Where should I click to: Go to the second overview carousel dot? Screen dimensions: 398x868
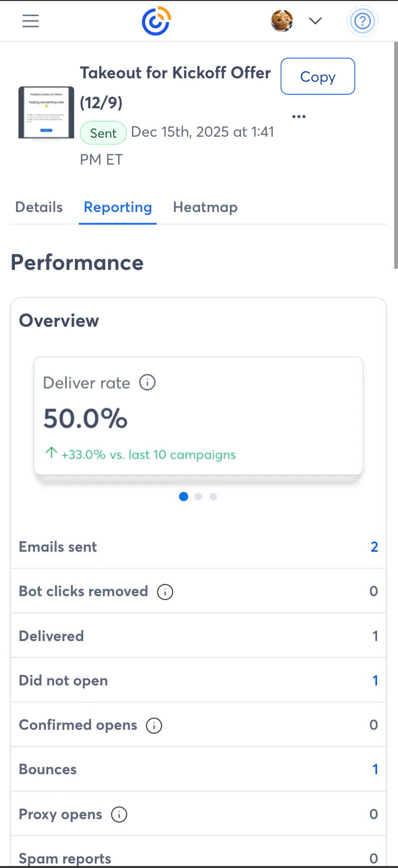(199, 497)
